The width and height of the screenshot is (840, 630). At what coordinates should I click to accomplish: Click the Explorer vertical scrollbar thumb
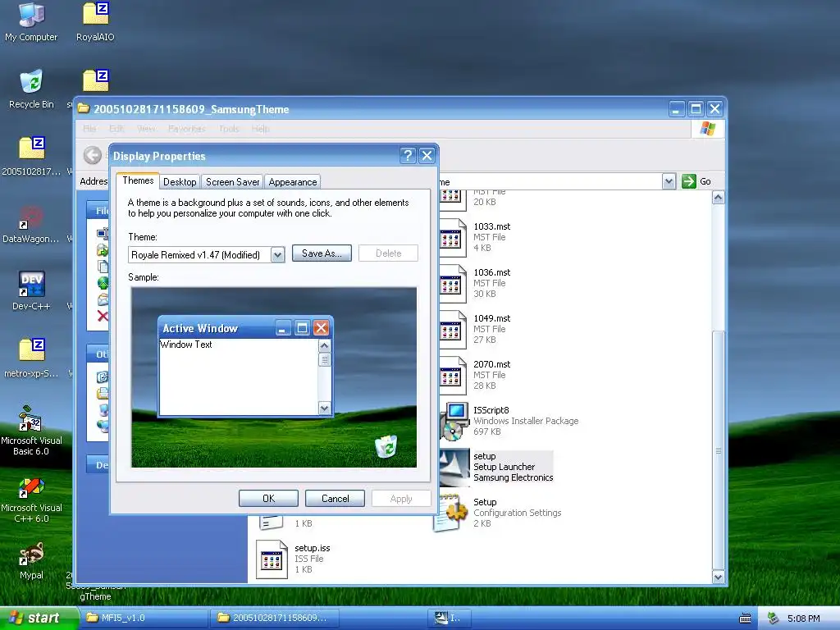pyautogui.click(x=719, y=450)
